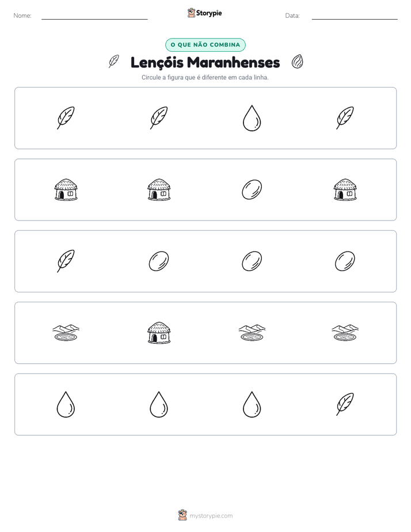Click the Nome input line
The image size is (411, 532).
94,17
